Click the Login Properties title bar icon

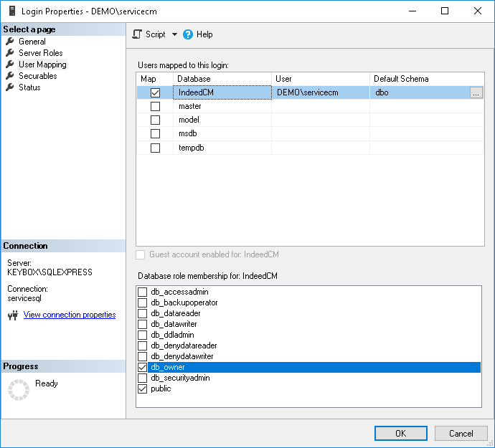12,11
